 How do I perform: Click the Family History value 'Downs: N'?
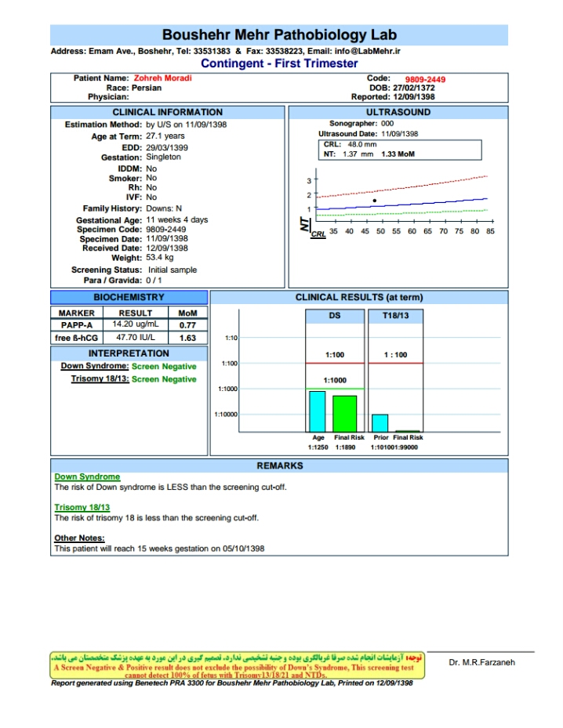(x=164, y=208)
